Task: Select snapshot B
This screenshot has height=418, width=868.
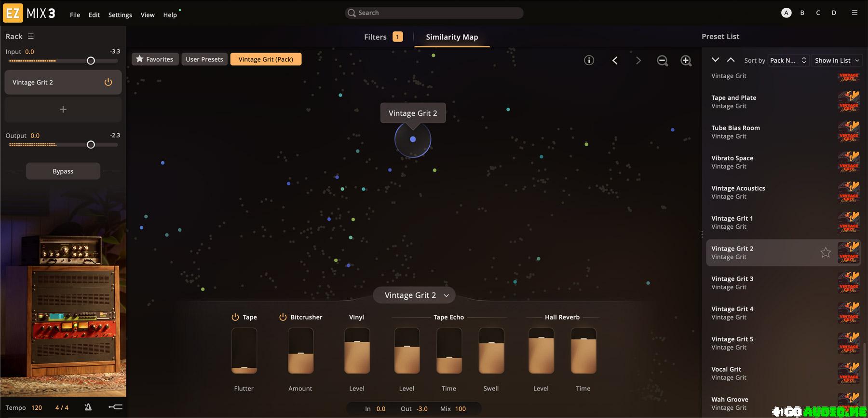Action: coord(802,13)
